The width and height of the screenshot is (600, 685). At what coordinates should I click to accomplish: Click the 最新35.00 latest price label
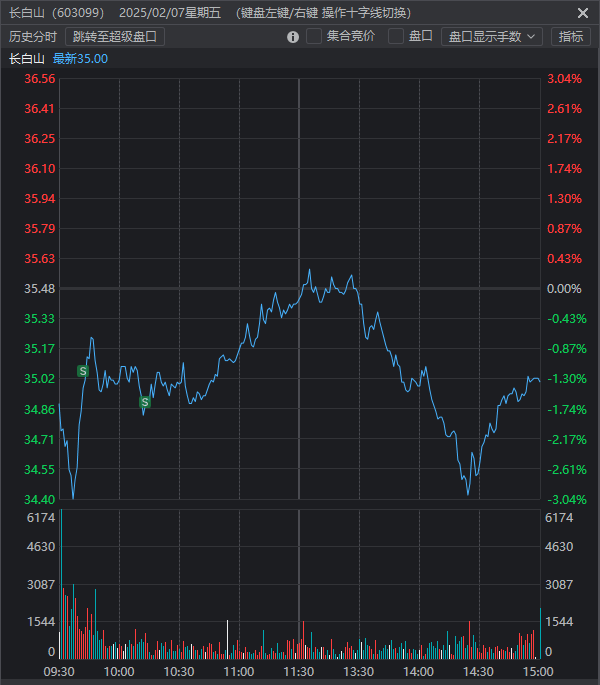(80, 59)
